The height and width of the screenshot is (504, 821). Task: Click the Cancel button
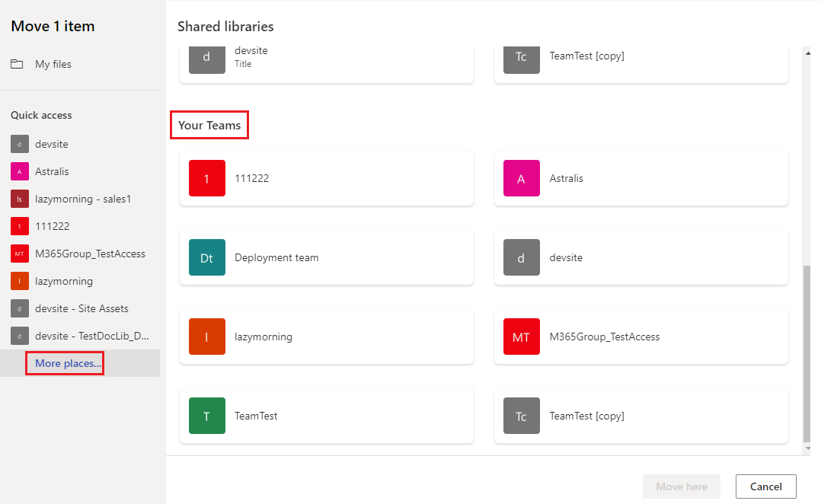coord(765,486)
